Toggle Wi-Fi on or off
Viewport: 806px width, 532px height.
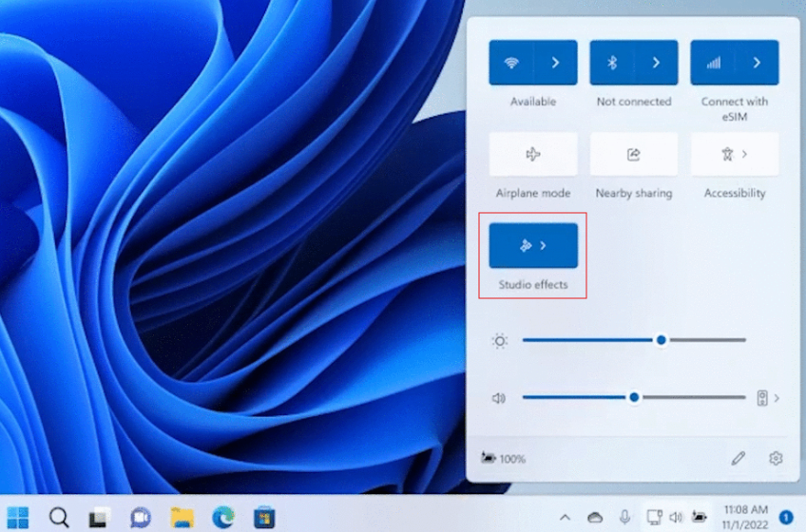511,63
